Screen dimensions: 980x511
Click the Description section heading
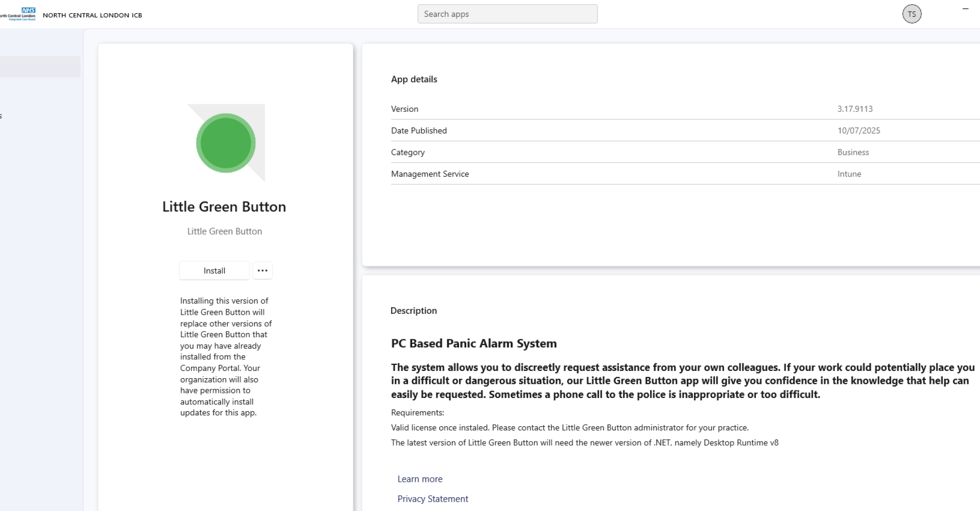(413, 311)
